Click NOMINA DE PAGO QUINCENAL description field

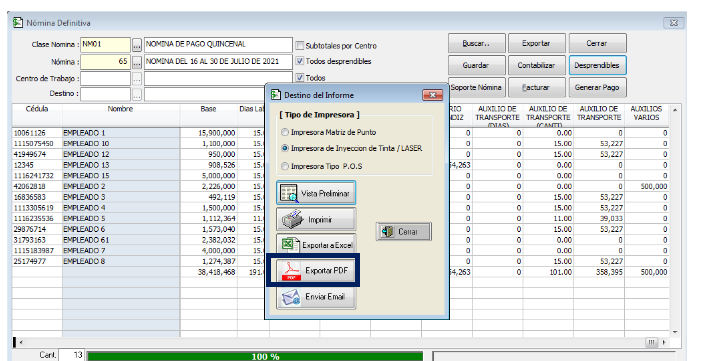pos(218,45)
